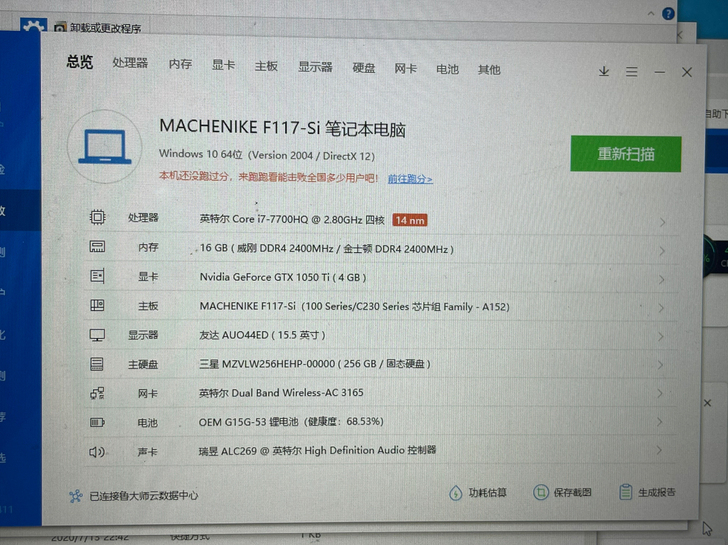Image resolution: width=728 pixels, height=545 pixels.
Task: Click the 功耗估算 power estimate button
Action: (478, 492)
